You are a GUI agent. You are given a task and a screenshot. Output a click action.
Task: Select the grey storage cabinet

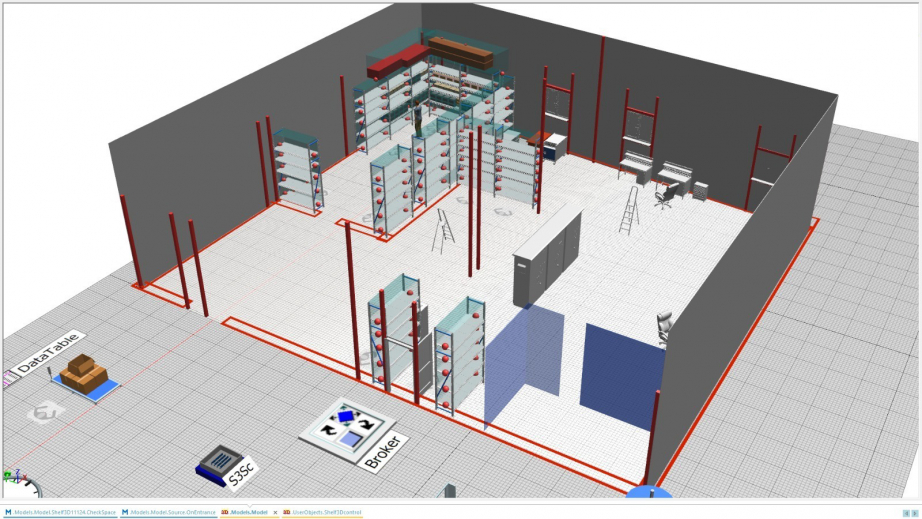point(546,256)
